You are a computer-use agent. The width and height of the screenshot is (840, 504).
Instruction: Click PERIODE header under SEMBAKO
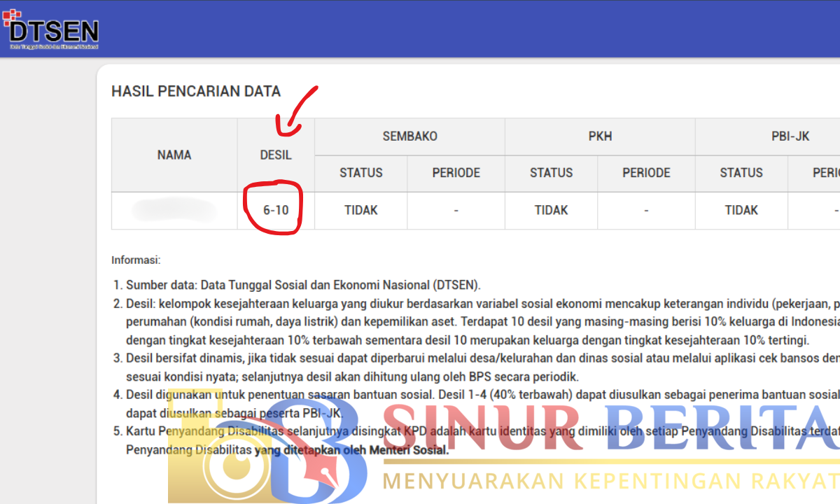456,173
